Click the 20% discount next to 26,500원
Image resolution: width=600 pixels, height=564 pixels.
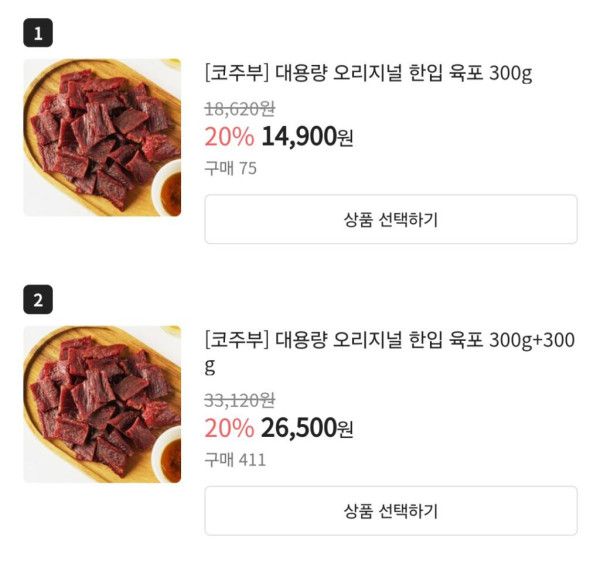coord(228,429)
